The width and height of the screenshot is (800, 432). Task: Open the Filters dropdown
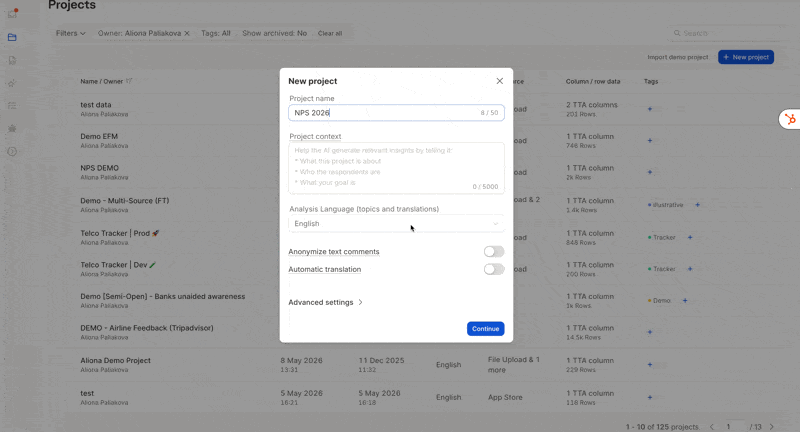click(70, 33)
